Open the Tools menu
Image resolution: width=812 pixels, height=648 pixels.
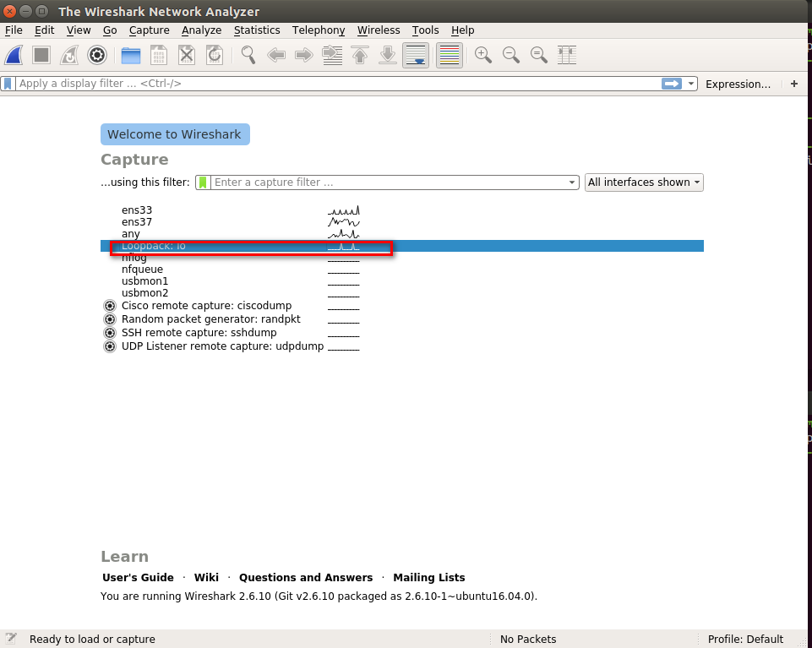pyautogui.click(x=426, y=30)
